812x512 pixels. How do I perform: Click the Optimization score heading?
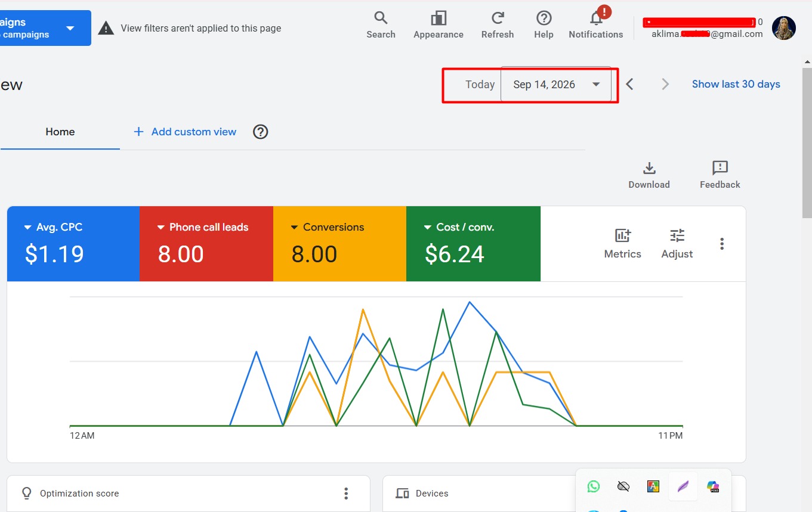pos(79,494)
